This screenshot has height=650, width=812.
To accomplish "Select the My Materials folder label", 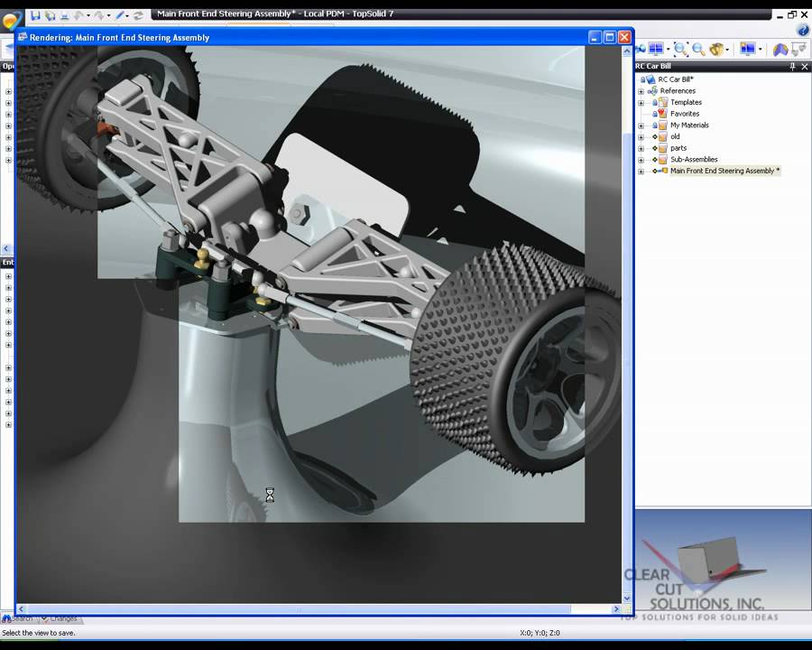I will [x=689, y=125].
